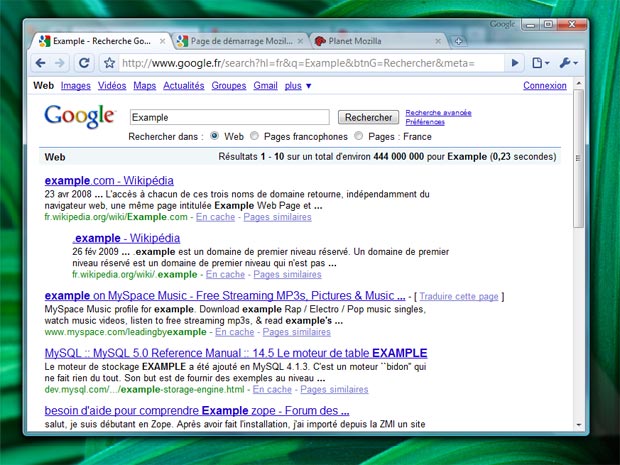Open Actualités in Google navigation

(x=183, y=86)
